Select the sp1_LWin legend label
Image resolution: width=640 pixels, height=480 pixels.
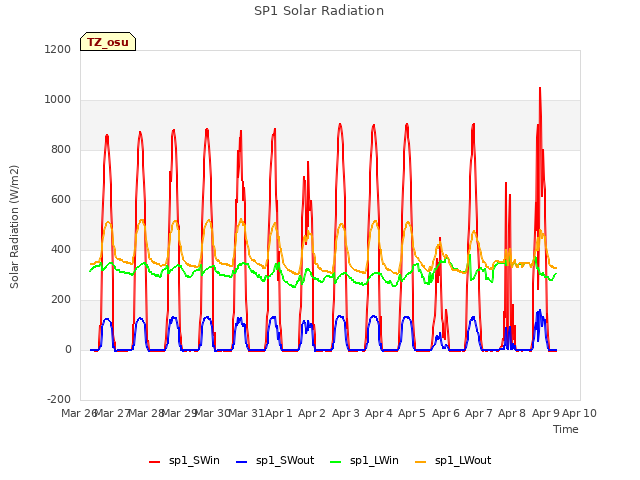(x=374, y=461)
